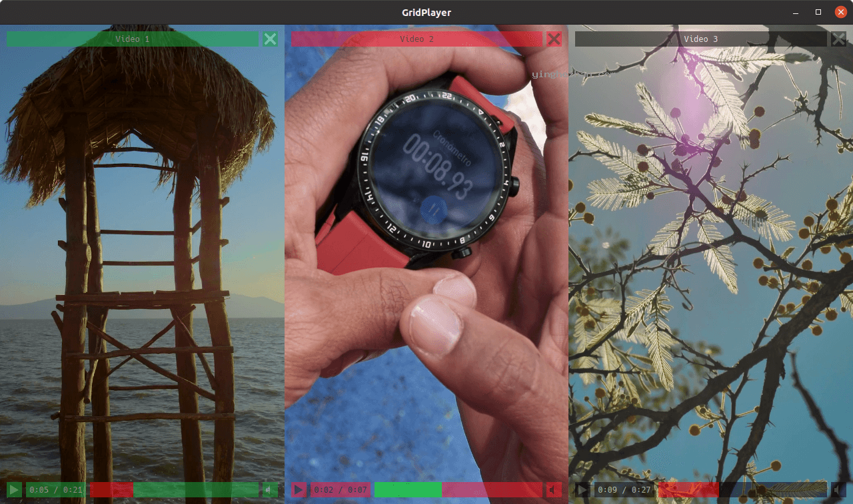Image resolution: width=853 pixels, height=504 pixels.
Task: Play Video 1 with its play button
Action: pos(14,490)
